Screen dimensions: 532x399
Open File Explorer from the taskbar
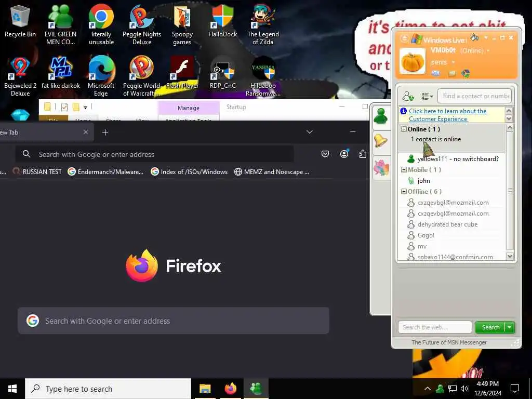tap(205, 389)
